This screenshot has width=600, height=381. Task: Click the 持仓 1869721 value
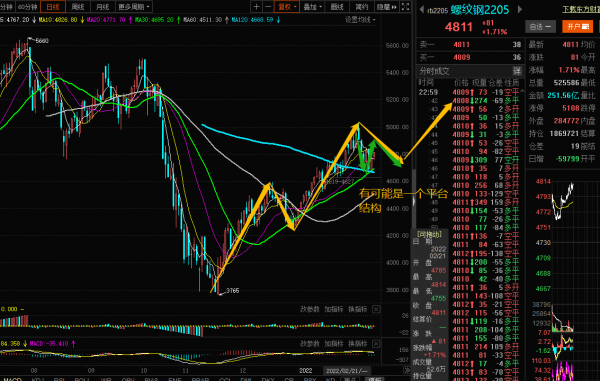(564, 134)
